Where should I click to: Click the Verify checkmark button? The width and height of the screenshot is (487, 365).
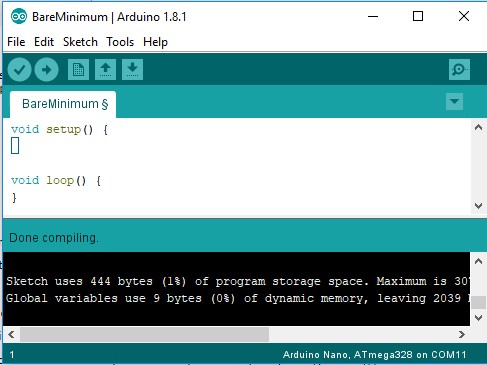point(19,69)
